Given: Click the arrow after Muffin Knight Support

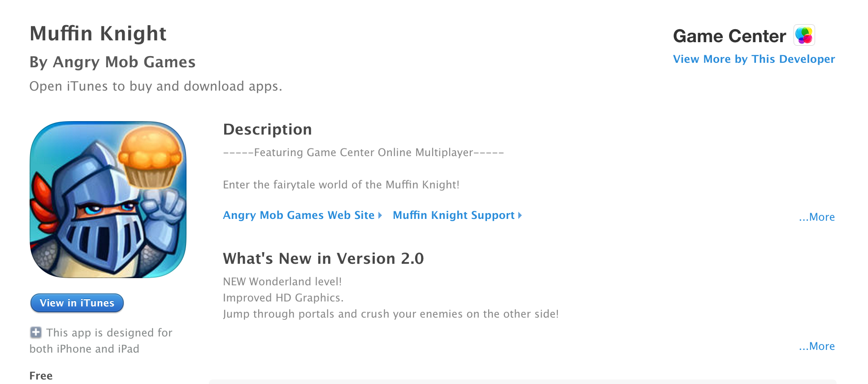Looking at the screenshot, I should (x=520, y=216).
